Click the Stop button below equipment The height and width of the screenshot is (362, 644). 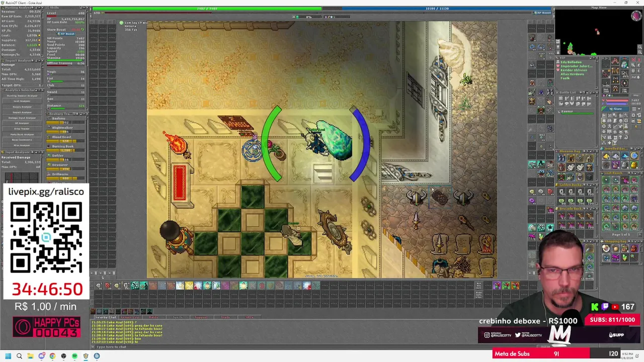(x=636, y=96)
